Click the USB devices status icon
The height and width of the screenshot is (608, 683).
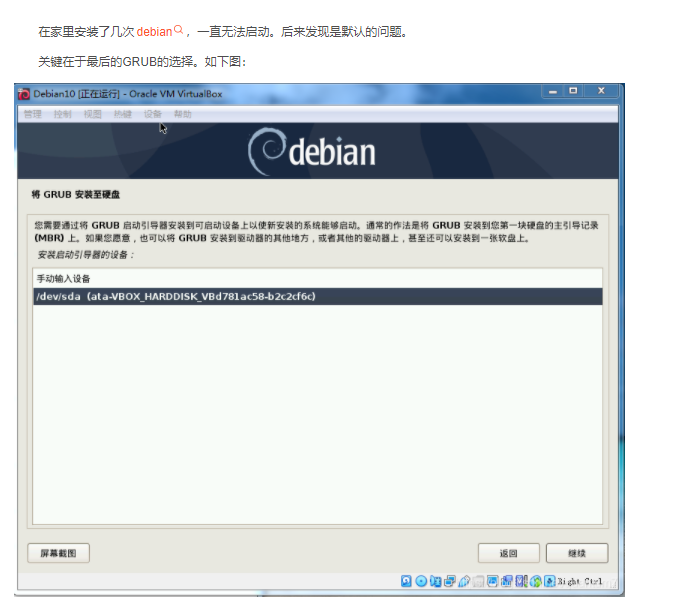(x=464, y=581)
